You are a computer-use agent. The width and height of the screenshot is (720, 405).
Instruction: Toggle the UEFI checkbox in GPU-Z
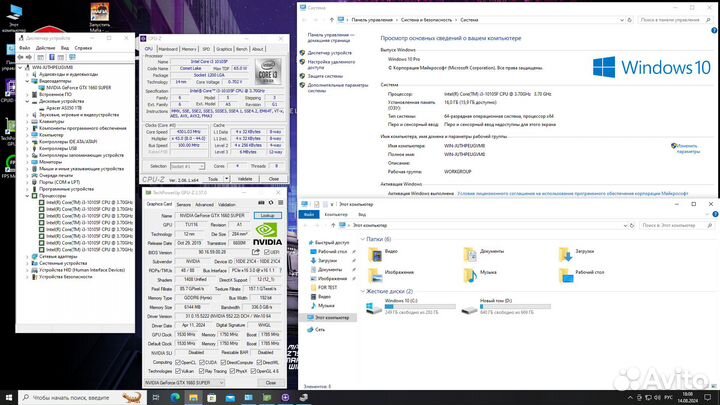tap(267, 253)
